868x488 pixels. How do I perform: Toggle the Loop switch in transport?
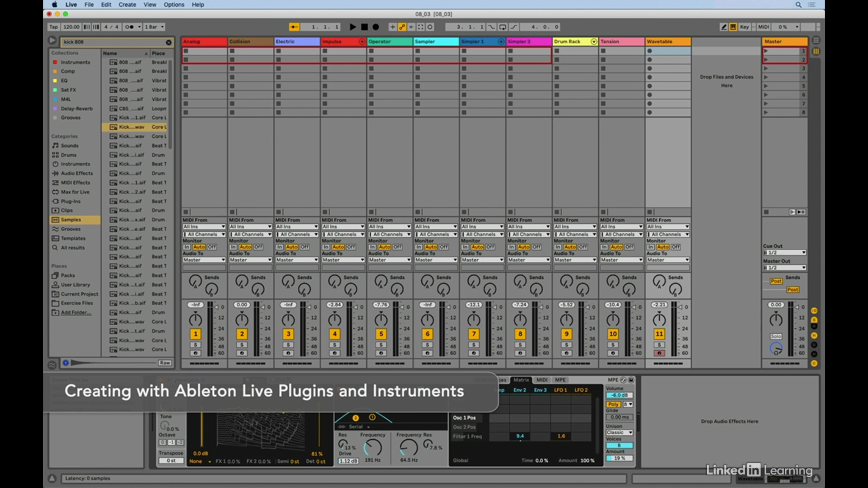(x=502, y=27)
